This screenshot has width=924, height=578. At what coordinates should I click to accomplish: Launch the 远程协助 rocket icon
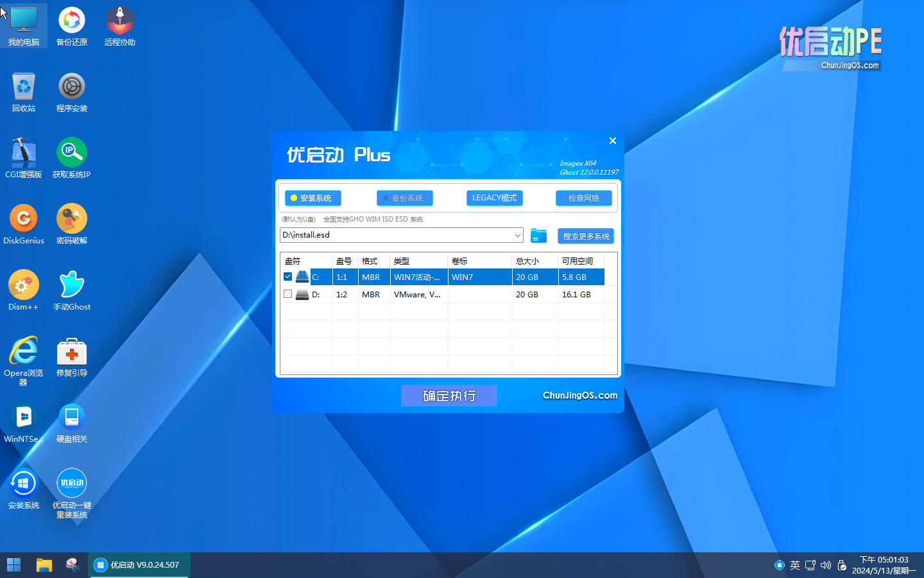[x=120, y=26]
